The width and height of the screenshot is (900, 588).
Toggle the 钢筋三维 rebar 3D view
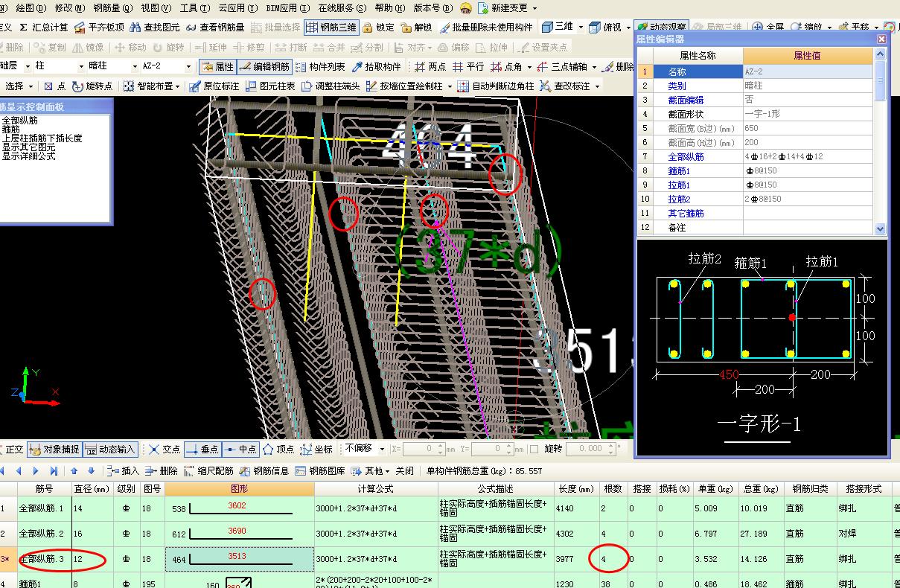click(331, 27)
